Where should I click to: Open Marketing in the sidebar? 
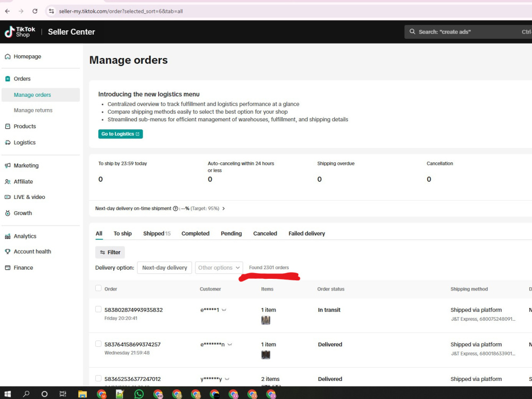click(x=26, y=165)
